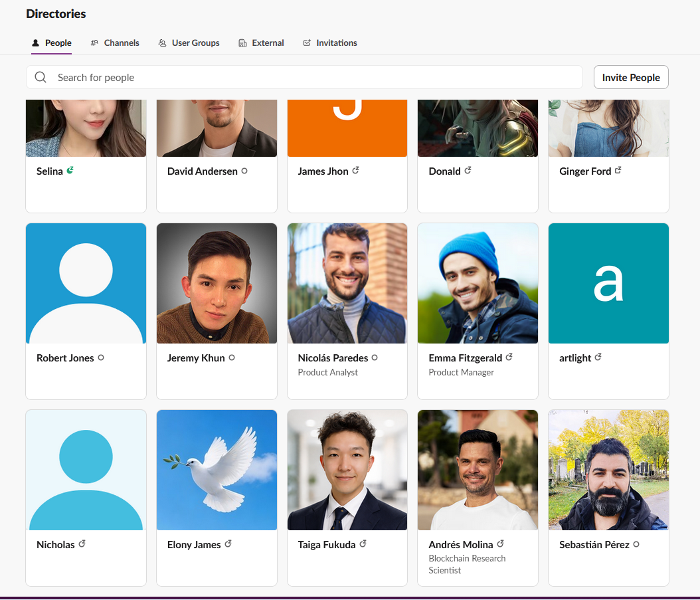Screen dimensions: 700x600
Task: Click the icon next to Taiga Fukuda
Action: click(x=363, y=544)
